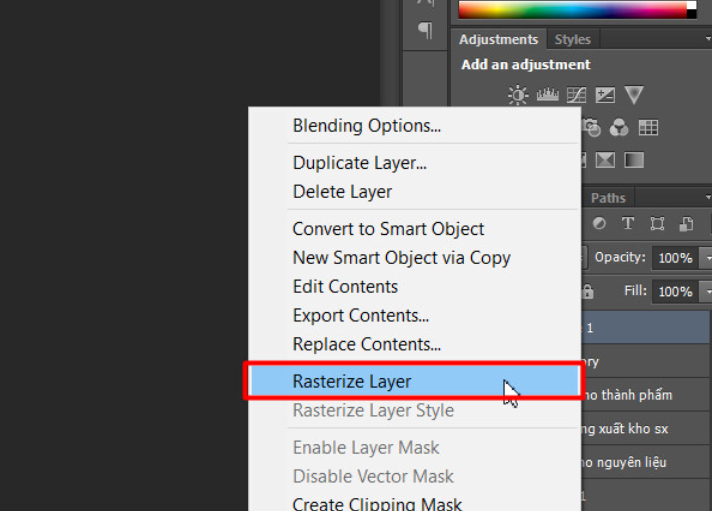Open the Paths tab

click(608, 198)
